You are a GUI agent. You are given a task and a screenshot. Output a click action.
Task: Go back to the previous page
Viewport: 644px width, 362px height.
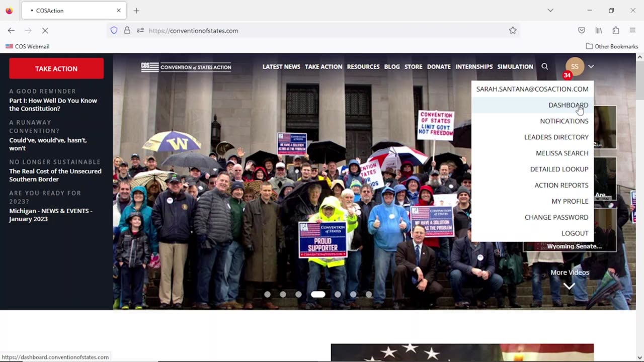pyautogui.click(x=11, y=31)
